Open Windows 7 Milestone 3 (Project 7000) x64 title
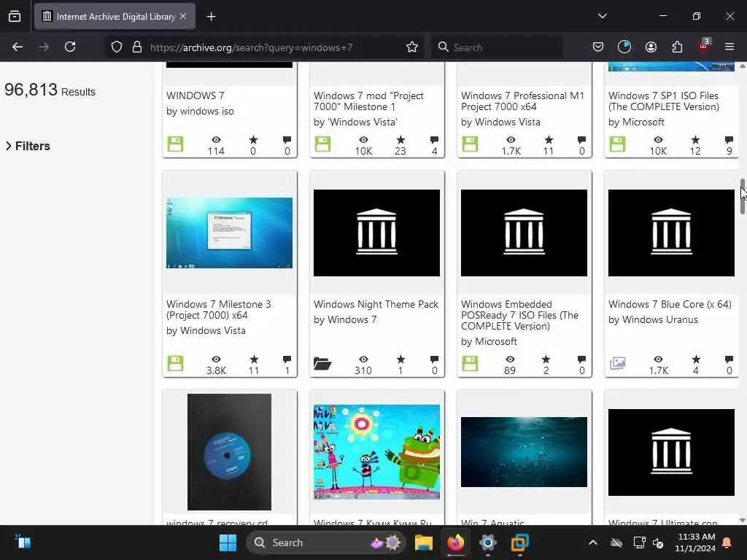This screenshot has width=747, height=560. [218, 309]
